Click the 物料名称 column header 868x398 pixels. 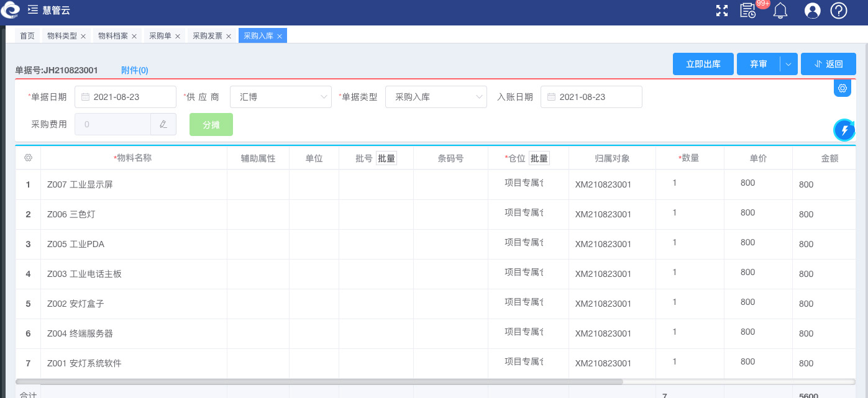134,158
